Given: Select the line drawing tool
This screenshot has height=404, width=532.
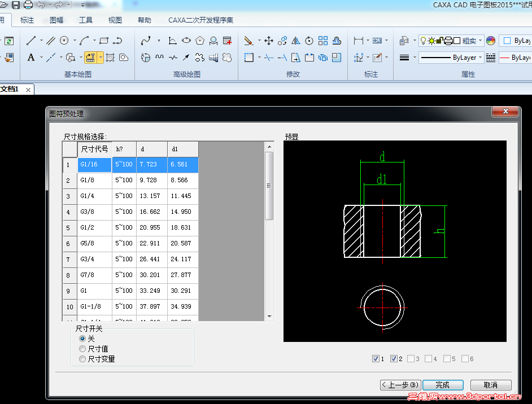Looking at the screenshot, I should [x=31, y=41].
